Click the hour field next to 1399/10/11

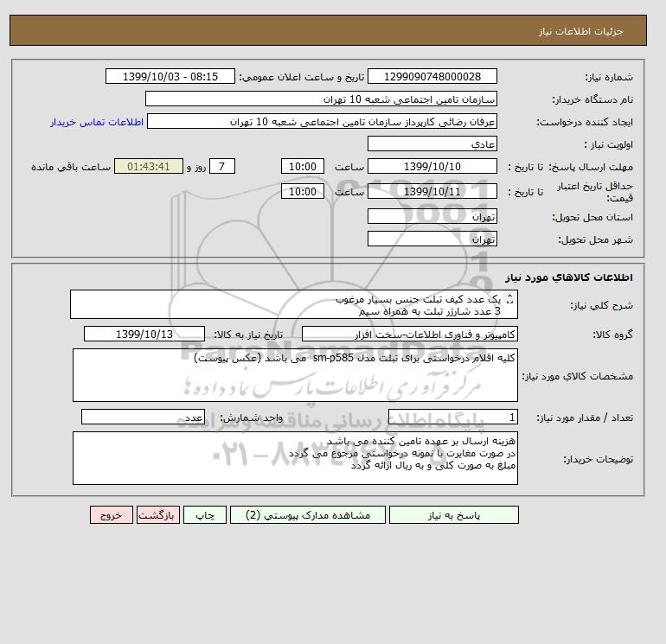303,191
